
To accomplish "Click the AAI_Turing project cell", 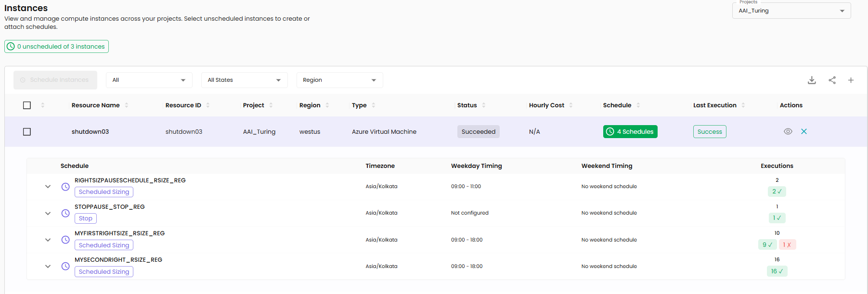I will tap(259, 132).
